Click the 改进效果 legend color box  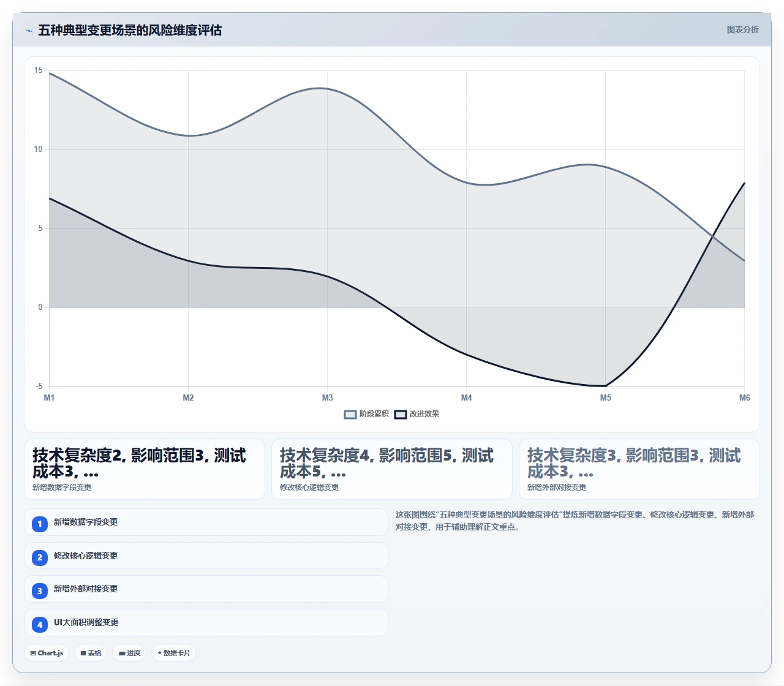(x=401, y=415)
